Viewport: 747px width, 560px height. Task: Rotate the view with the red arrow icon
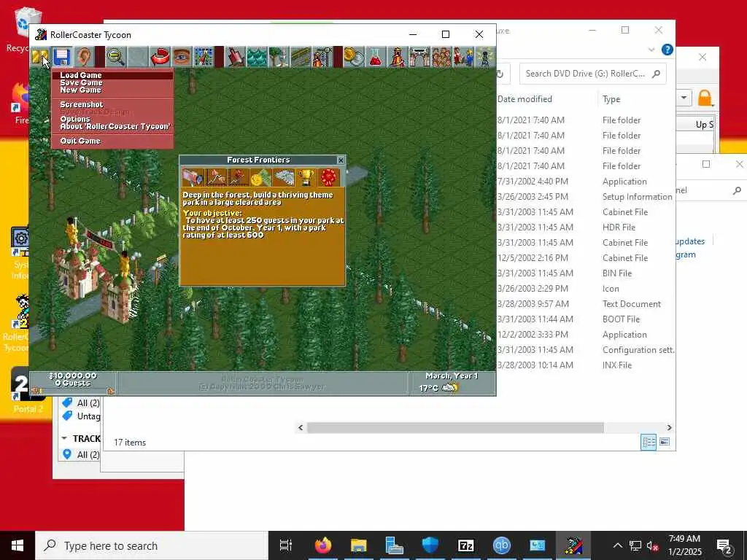pos(160,57)
